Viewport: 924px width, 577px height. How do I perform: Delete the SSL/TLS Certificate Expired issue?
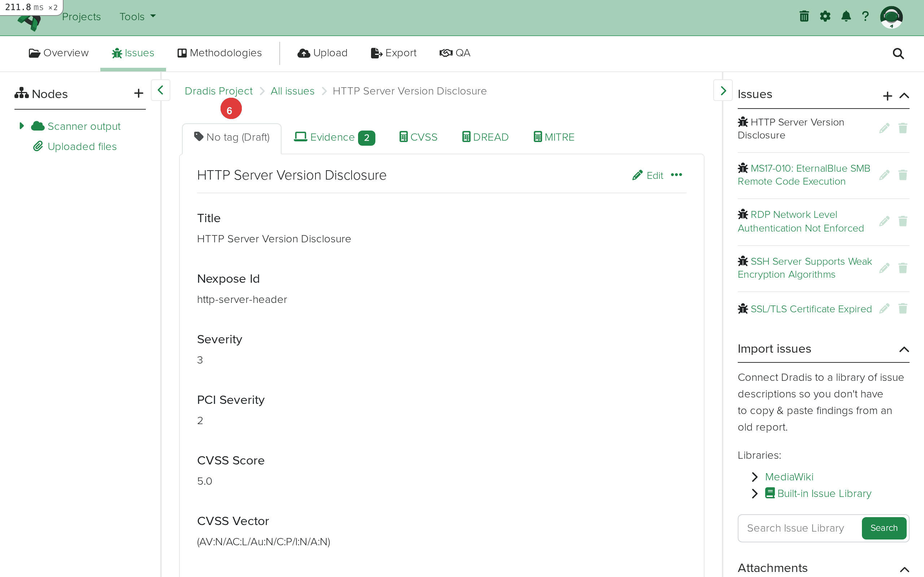[x=903, y=308]
